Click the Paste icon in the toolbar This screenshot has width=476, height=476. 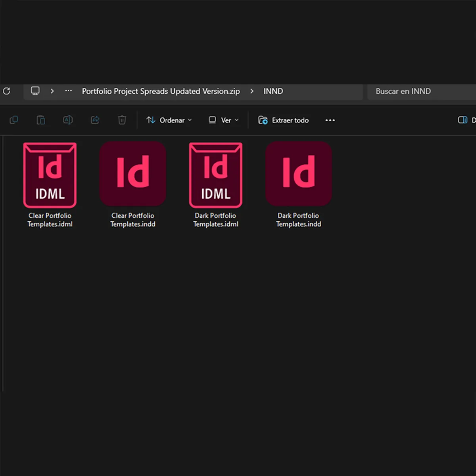click(41, 120)
